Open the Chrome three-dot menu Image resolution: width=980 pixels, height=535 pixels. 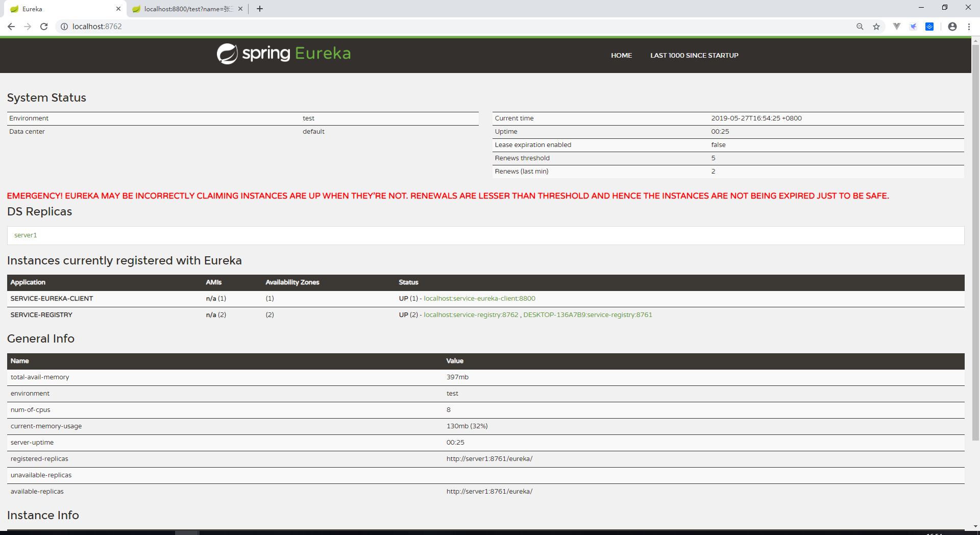pyautogui.click(x=969, y=27)
